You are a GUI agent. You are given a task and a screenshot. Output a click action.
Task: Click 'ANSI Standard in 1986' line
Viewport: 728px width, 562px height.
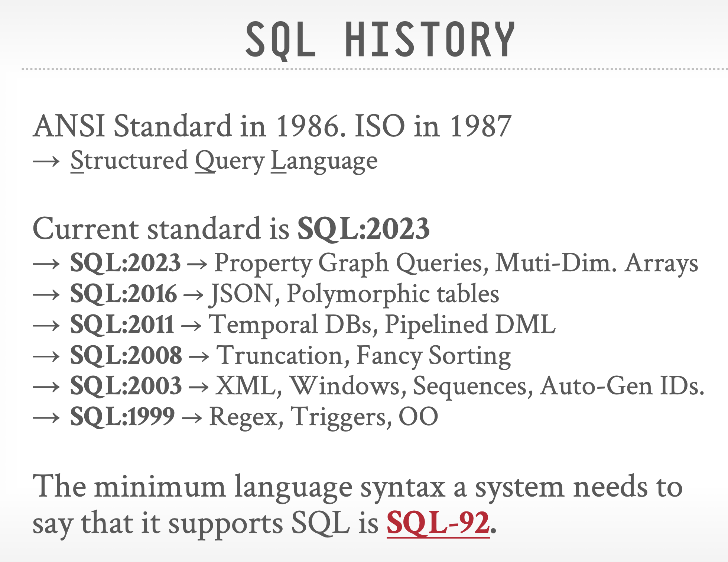click(272, 126)
